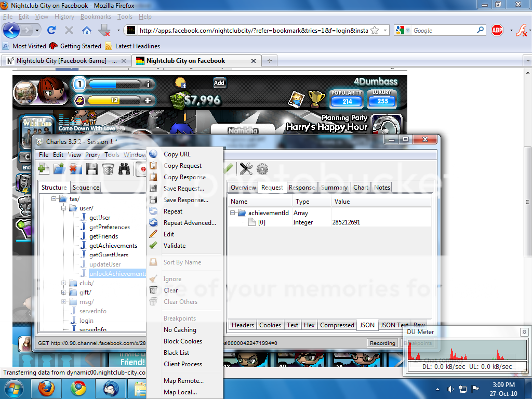532x399 pixels.
Task: Reload the page in Firefox
Action: click(x=51, y=31)
